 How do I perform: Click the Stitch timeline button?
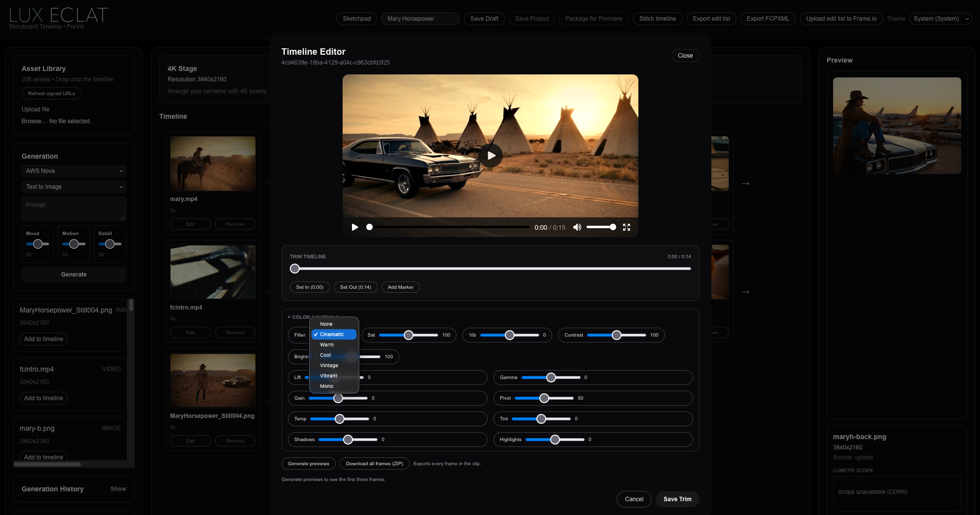[x=658, y=18]
